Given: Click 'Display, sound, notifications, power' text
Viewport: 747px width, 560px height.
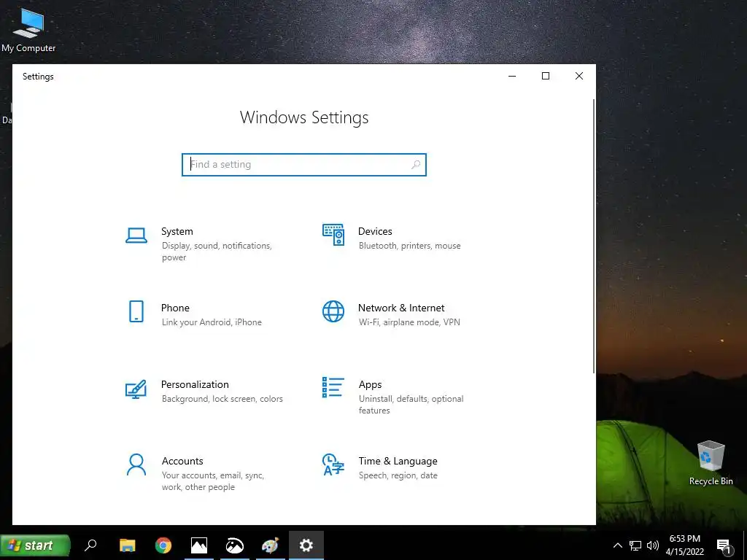Looking at the screenshot, I should (217, 252).
